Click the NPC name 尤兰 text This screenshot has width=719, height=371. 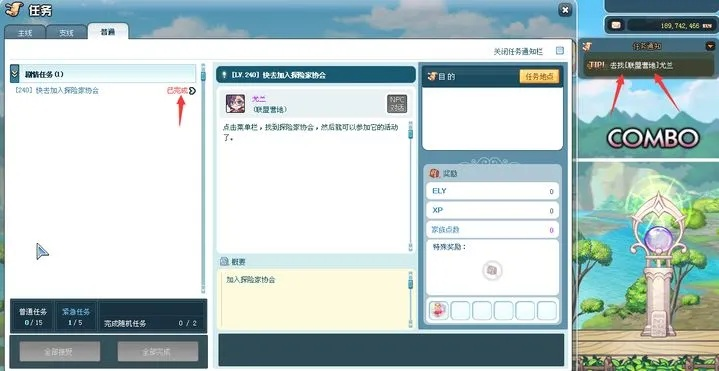(259, 99)
